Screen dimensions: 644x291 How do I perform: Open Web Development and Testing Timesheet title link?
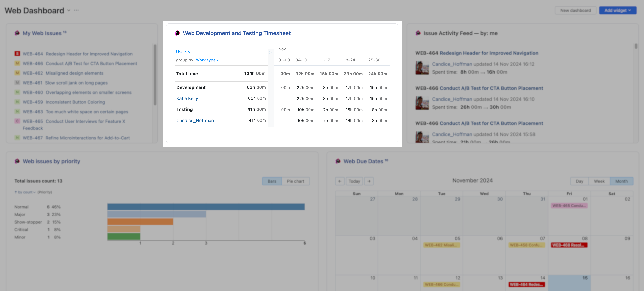(x=237, y=33)
